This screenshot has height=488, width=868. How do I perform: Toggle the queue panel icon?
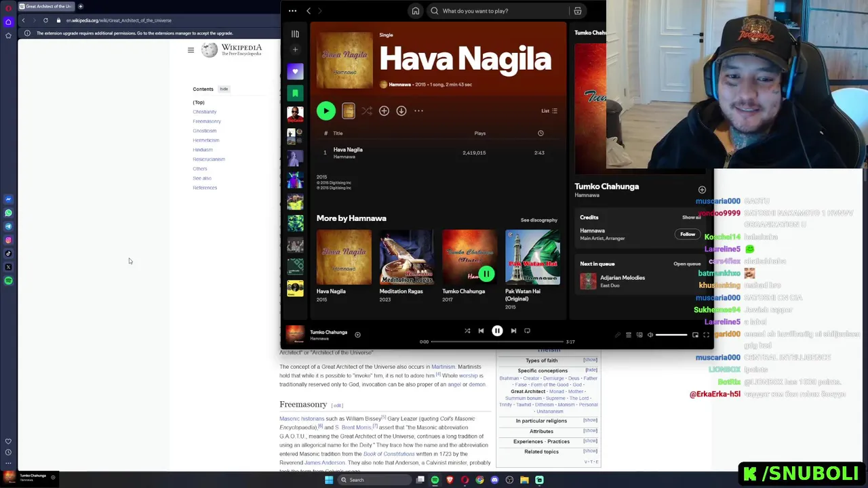click(629, 335)
